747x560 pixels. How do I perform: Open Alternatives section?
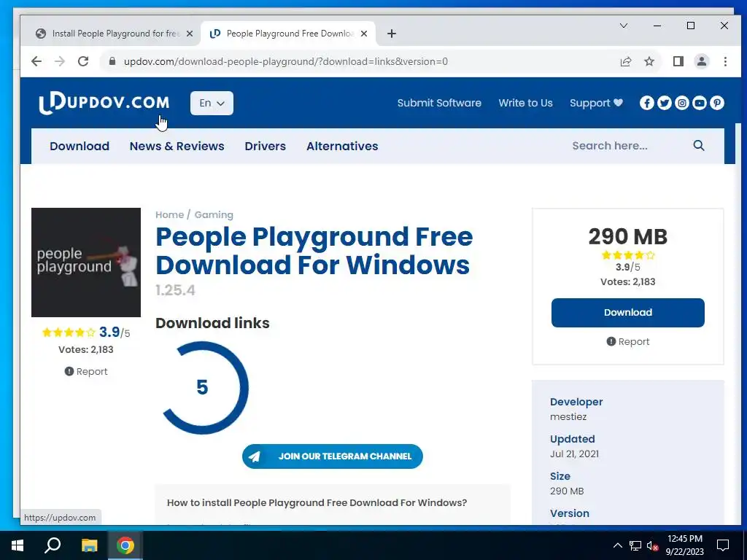[342, 146]
